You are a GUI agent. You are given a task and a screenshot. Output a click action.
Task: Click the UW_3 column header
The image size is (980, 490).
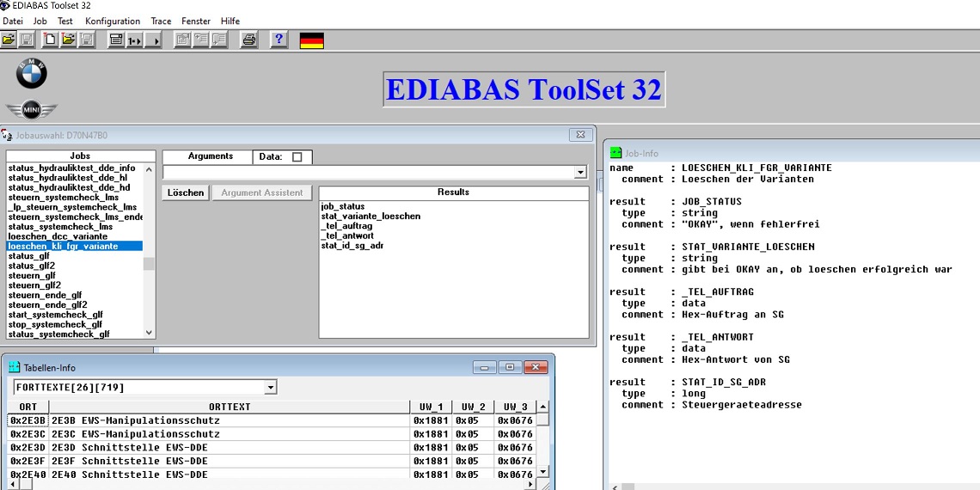click(516, 407)
